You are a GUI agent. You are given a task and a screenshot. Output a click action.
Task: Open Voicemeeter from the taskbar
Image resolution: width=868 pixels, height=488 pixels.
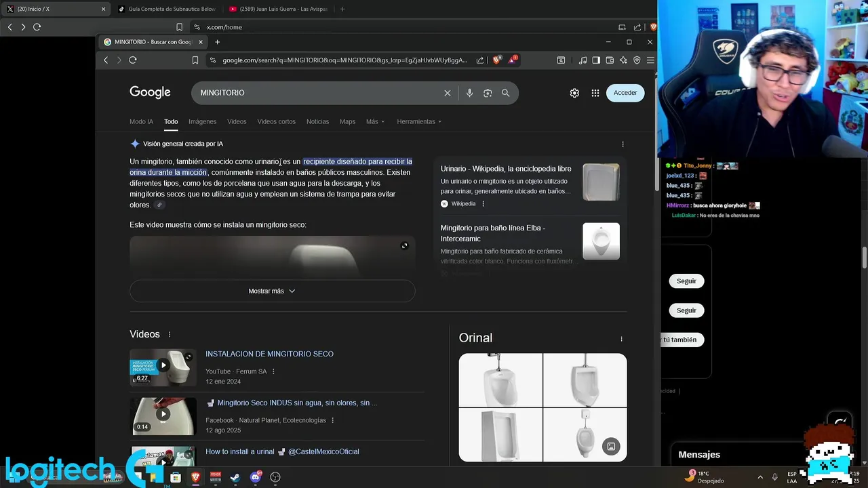tap(216, 477)
